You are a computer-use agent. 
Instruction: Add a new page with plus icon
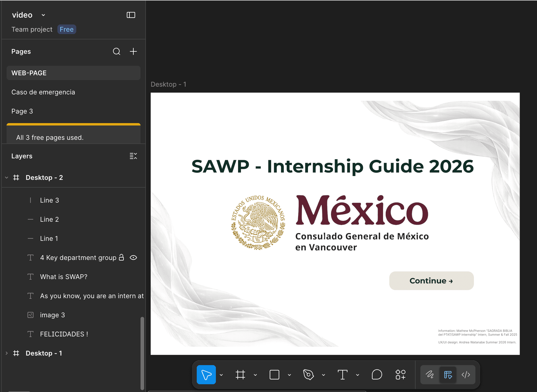click(133, 51)
